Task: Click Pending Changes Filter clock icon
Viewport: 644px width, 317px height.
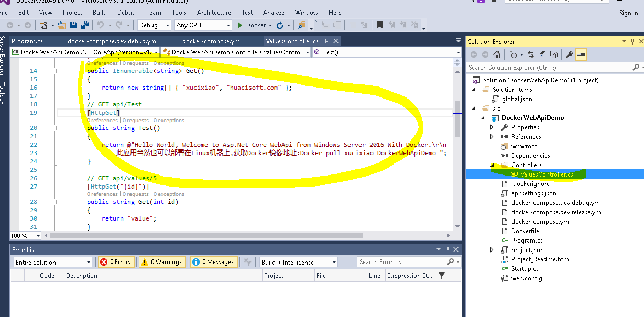Action: [x=514, y=54]
